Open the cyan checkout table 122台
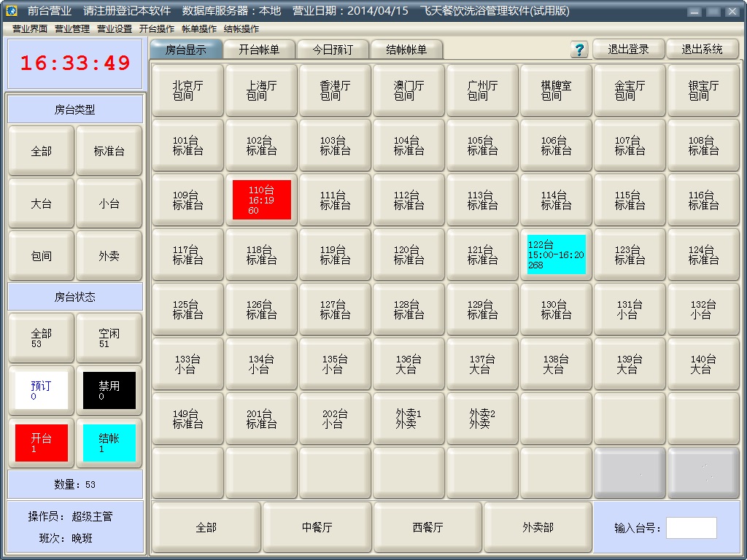The width and height of the screenshot is (747, 560). point(556,254)
